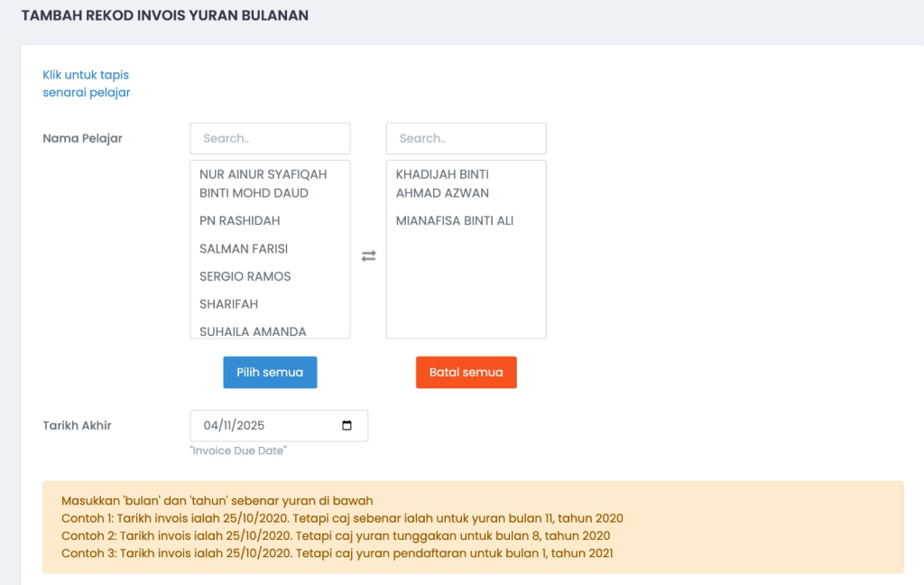Open the calendar picker icon
Screen dimensions: 924x585
[x=347, y=426]
